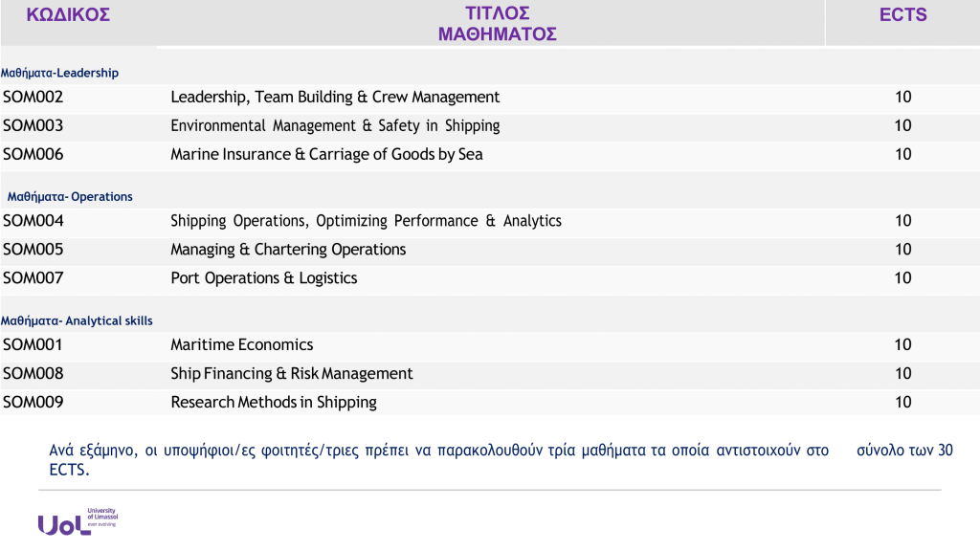
Task: Click the ΚΩΔΙΚΟΣ column header
Action: click(68, 15)
